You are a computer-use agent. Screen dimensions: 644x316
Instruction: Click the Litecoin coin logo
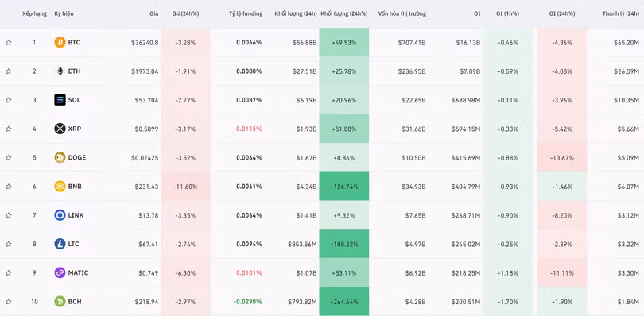pyautogui.click(x=60, y=244)
